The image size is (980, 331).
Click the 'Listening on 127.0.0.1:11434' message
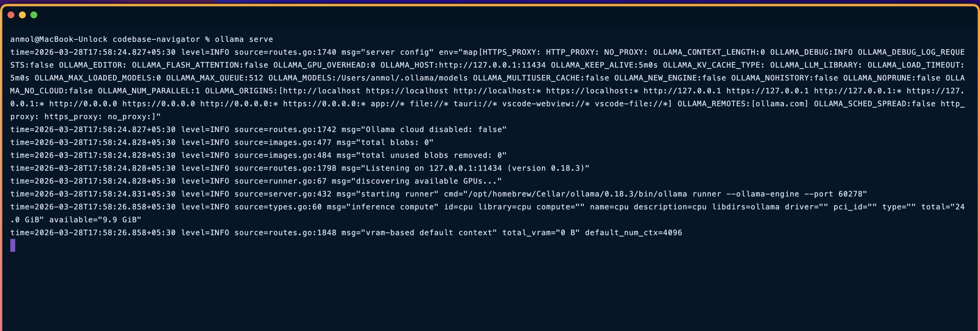pos(465,168)
